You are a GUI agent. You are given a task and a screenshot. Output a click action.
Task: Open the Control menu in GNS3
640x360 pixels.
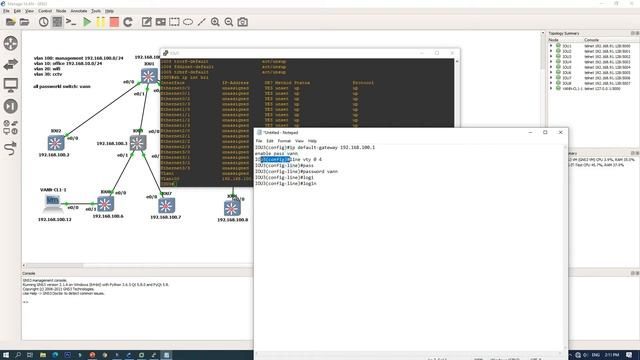45,11
